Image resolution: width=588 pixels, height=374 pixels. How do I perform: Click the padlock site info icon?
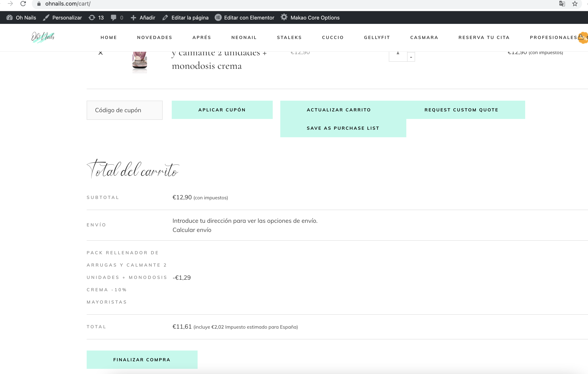point(39,4)
